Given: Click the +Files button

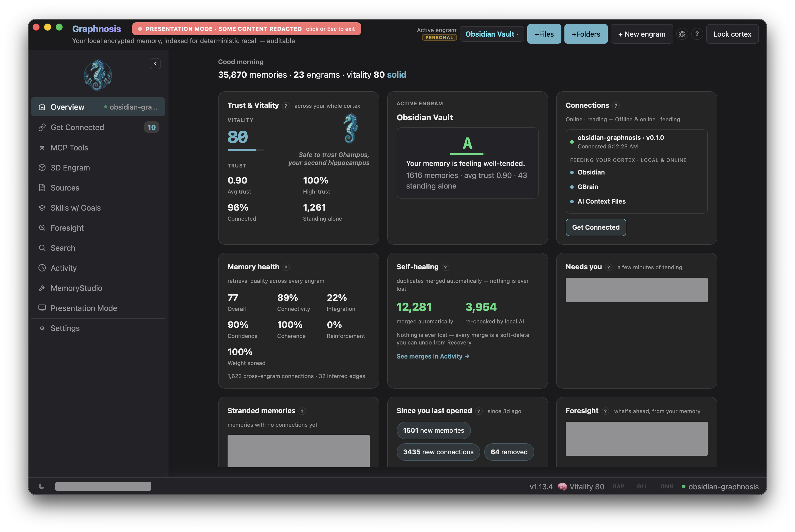Looking at the screenshot, I should coord(544,34).
